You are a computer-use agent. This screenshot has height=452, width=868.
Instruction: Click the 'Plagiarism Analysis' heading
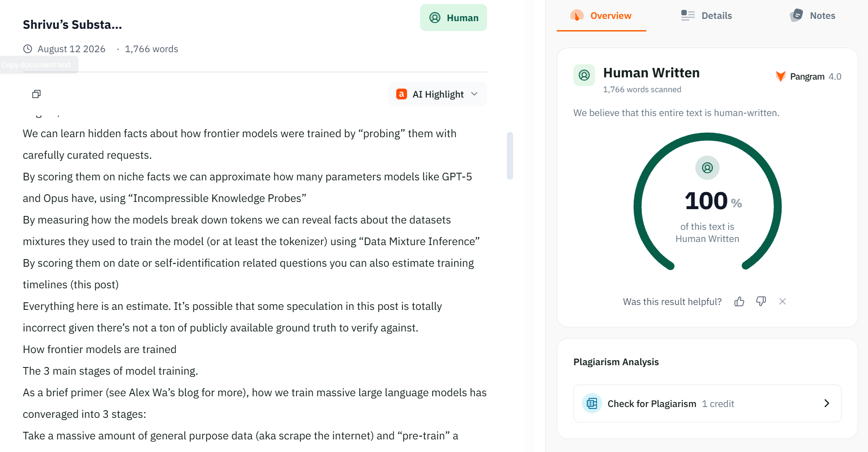(x=616, y=362)
